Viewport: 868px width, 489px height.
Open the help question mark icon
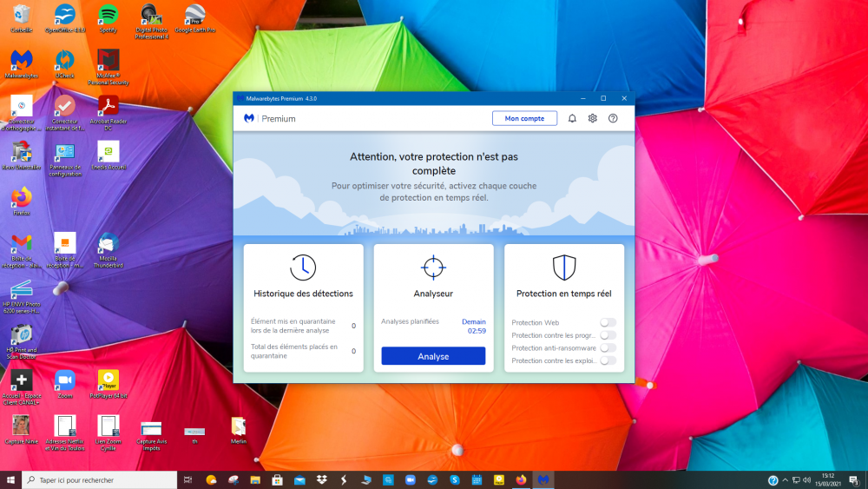coord(613,118)
